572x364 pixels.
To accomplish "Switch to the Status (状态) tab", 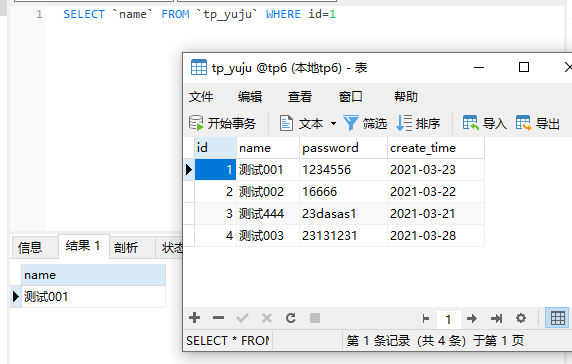I will [170, 247].
